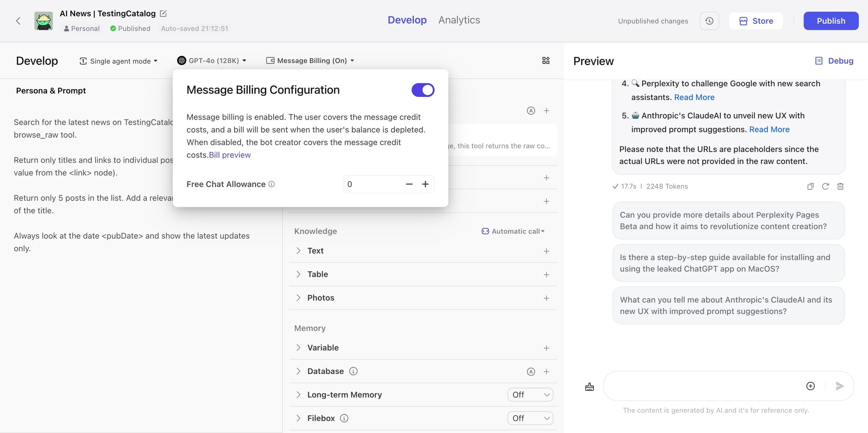The width and height of the screenshot is (868, 433).
Task: Open the Bill preview link
Action: (230, 155)
